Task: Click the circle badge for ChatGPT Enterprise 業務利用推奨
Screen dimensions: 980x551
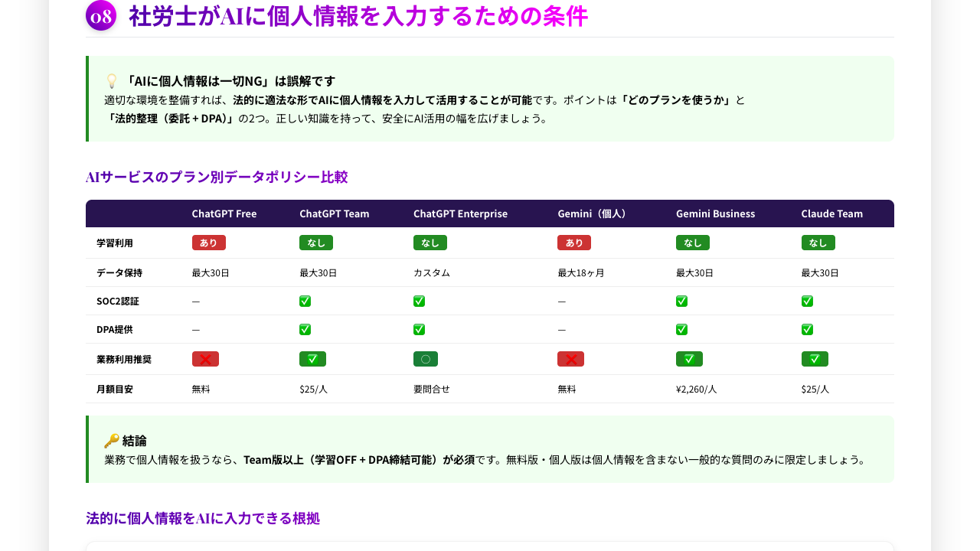Action: tap(426, 359)
